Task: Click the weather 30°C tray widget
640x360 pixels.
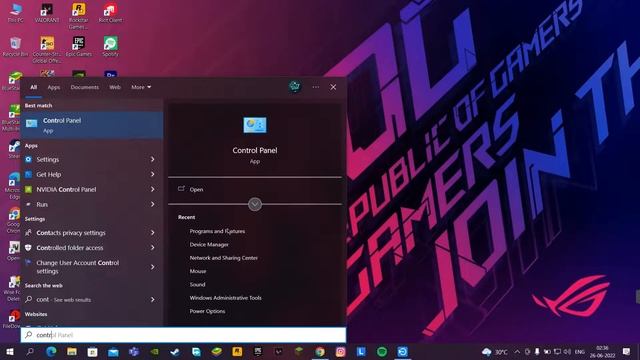Action: [495, 351]
